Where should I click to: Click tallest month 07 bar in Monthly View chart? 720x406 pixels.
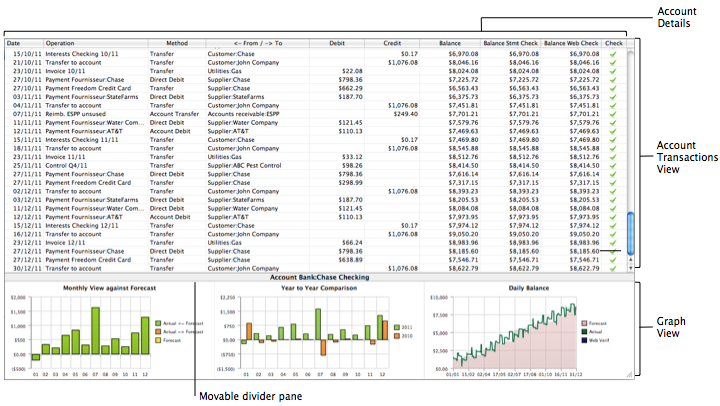(x=96, y=331)
